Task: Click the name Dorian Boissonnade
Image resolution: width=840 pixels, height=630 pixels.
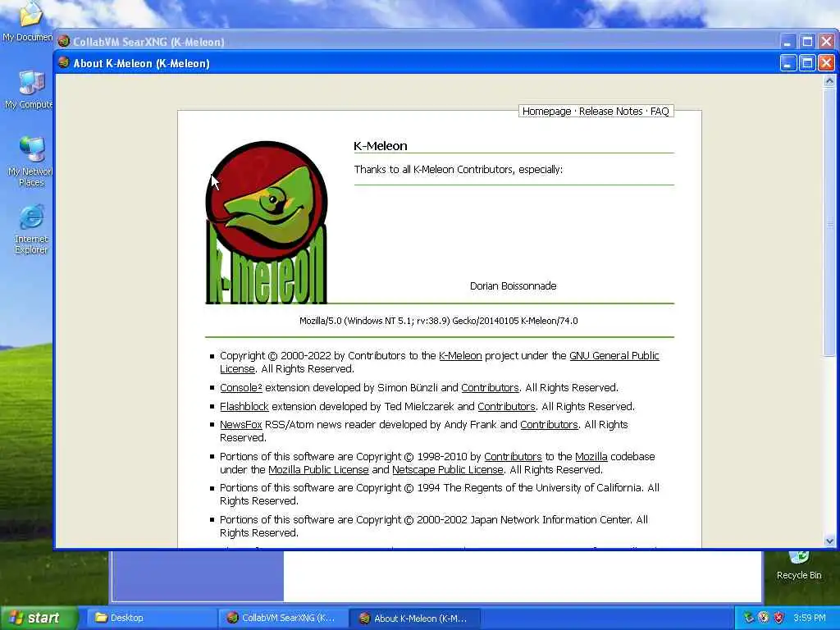Action: click(514, 286)
